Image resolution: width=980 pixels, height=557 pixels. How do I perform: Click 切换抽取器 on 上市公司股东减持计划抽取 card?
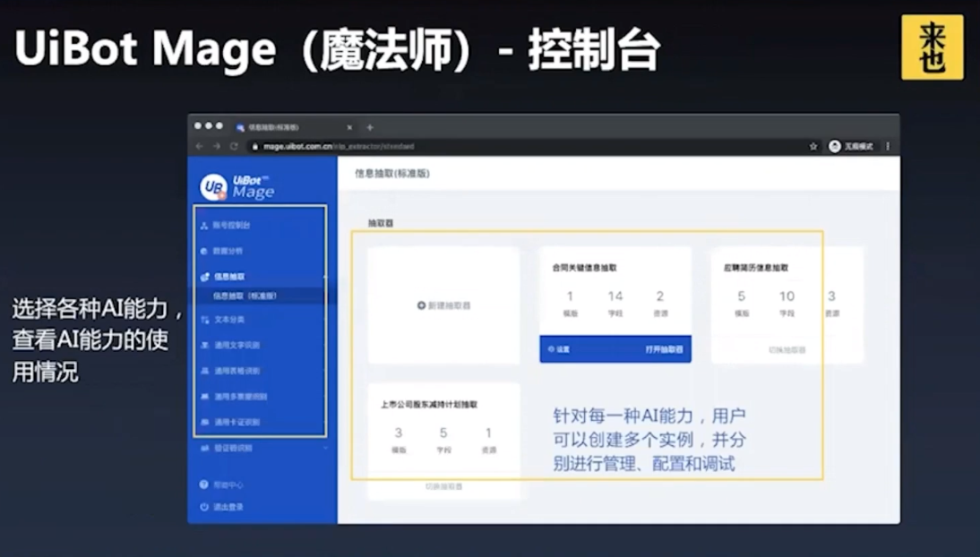pyautogui.click(x=443, y=486)
